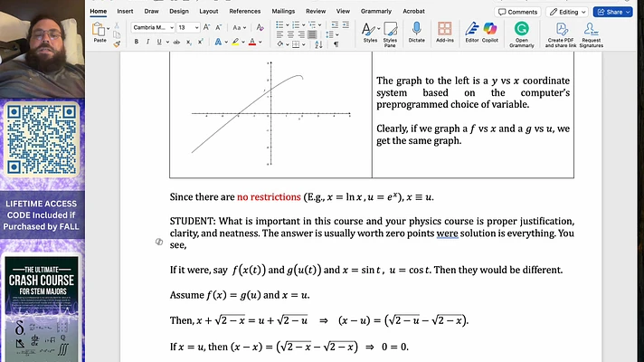Open the multilevel list dropdown arrow
644x362 pixels.
(x=319, y=25)
